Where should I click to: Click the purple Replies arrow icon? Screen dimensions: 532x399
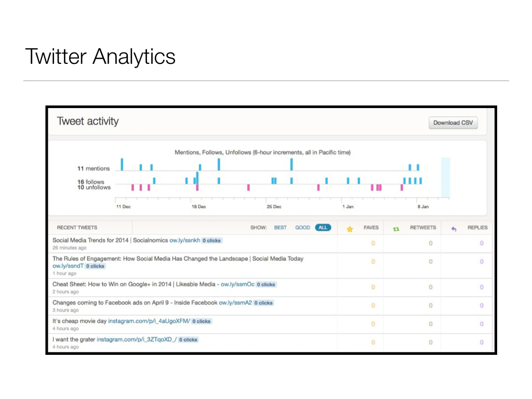[454, 228]
